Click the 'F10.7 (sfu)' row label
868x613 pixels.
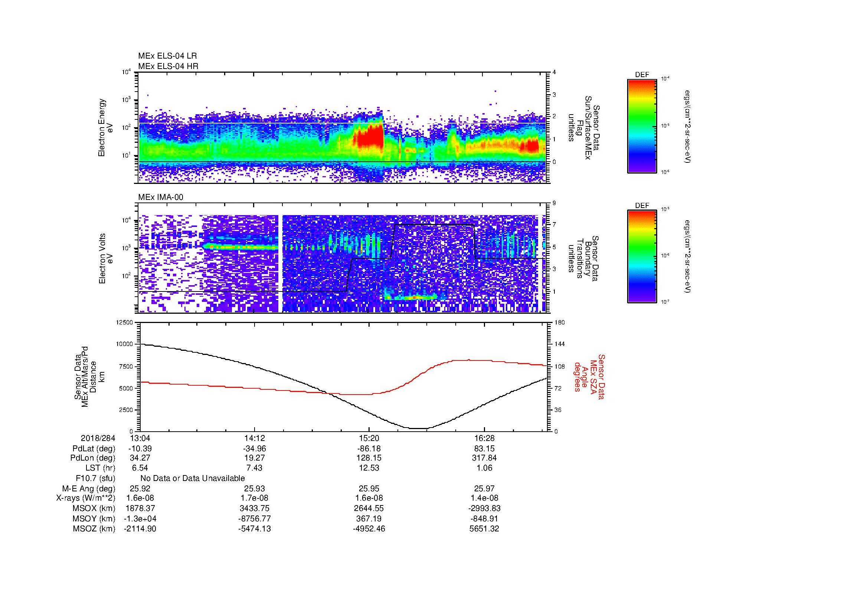95,478
